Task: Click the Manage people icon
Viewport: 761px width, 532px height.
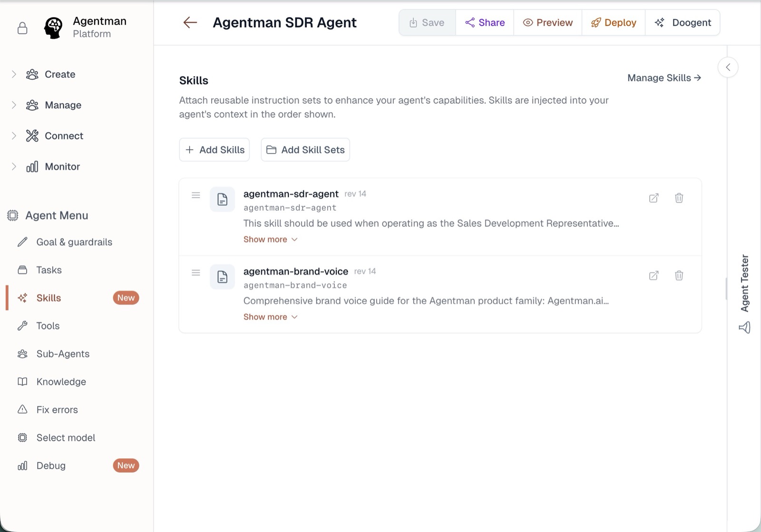Action: (32, 105)
